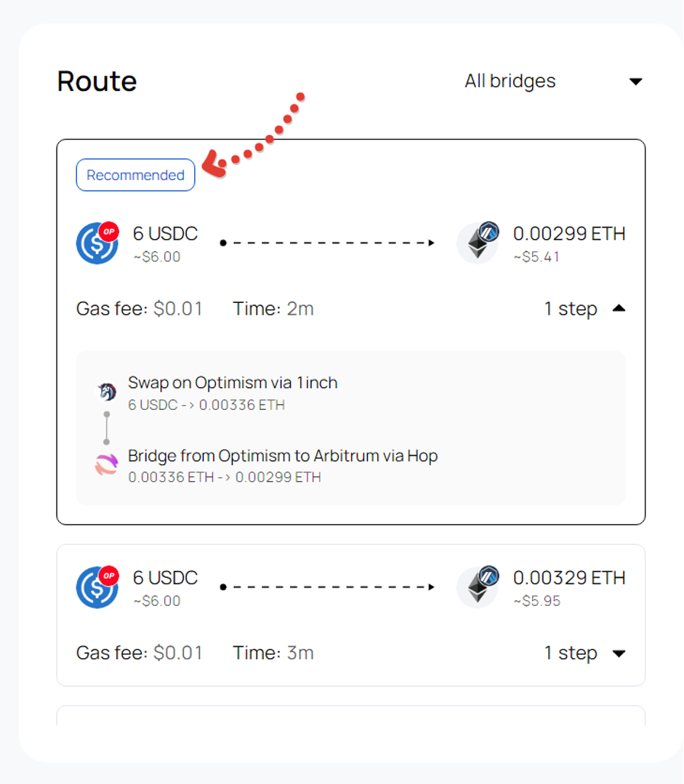684x784 pixels.
Task: Open the All bridges dropdown
Action: [510, 81]
